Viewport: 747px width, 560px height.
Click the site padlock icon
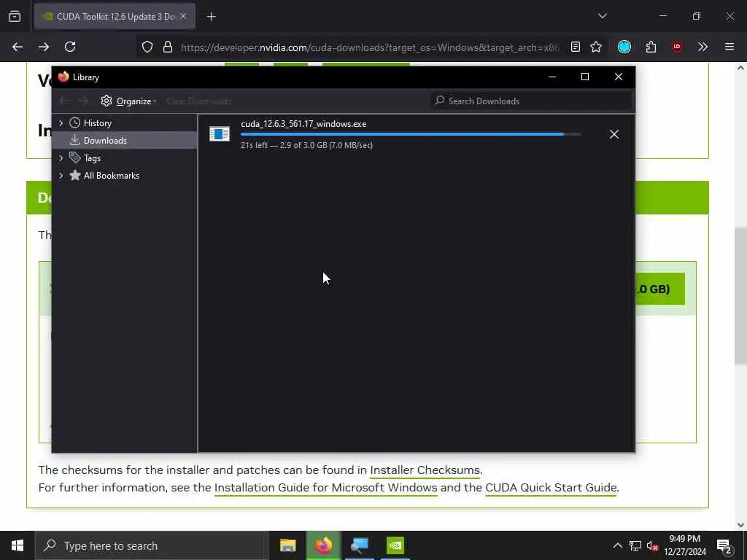168,47
